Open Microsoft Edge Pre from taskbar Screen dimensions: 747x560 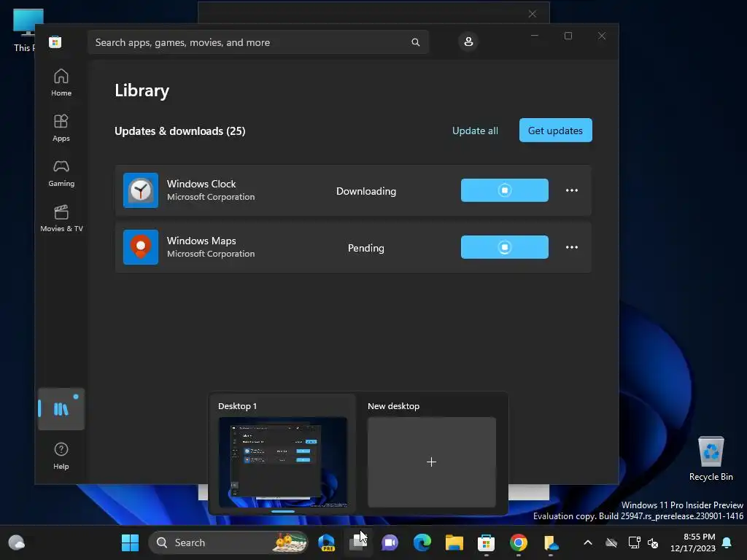326,542
